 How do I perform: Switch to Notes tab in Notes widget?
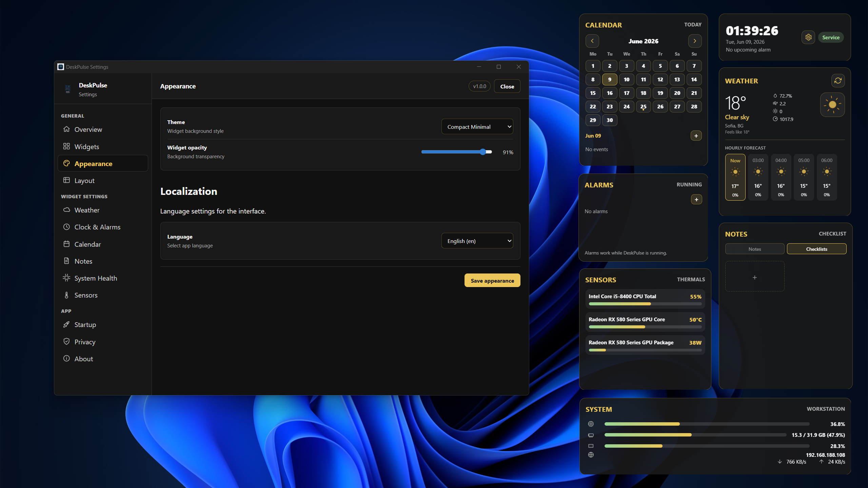(x=755, y=249)
